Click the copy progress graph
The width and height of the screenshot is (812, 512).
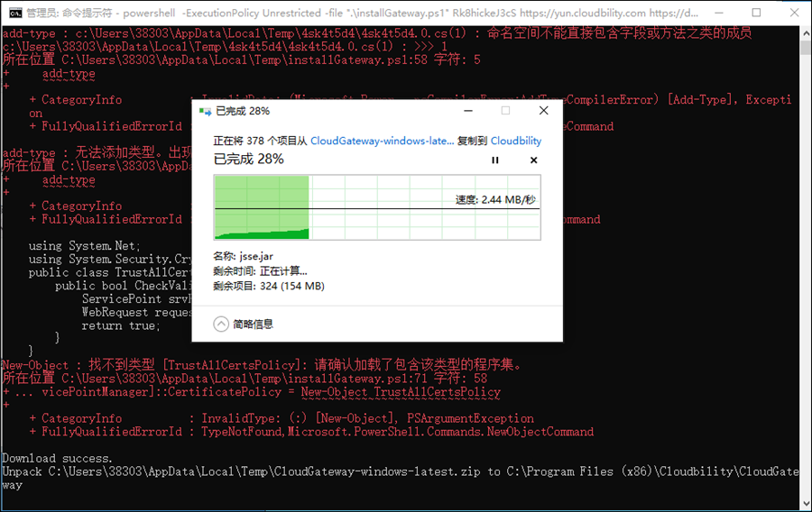(377, 207)
